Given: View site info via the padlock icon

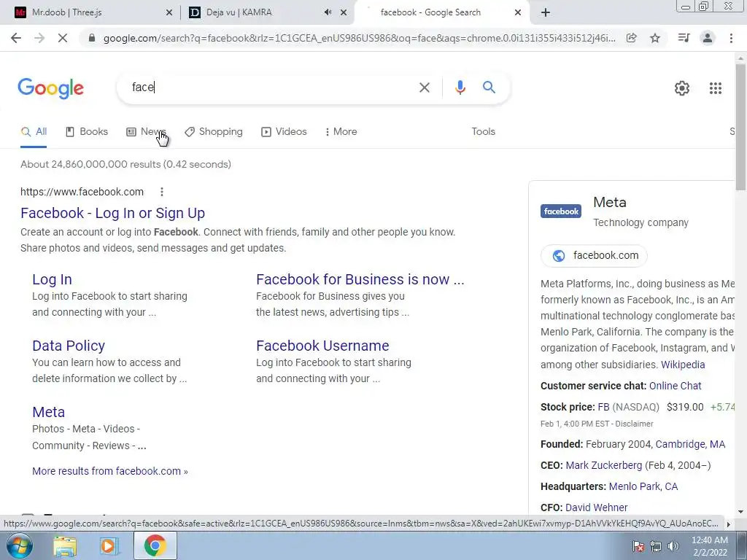Looking at the screenshot, I should (92, 38).
